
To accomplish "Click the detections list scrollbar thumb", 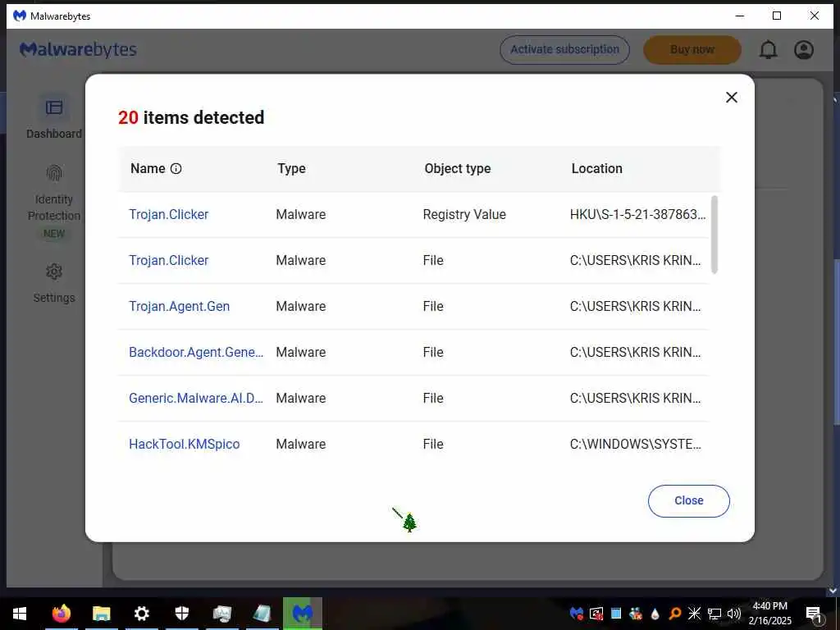I will (x=714, y=235).
